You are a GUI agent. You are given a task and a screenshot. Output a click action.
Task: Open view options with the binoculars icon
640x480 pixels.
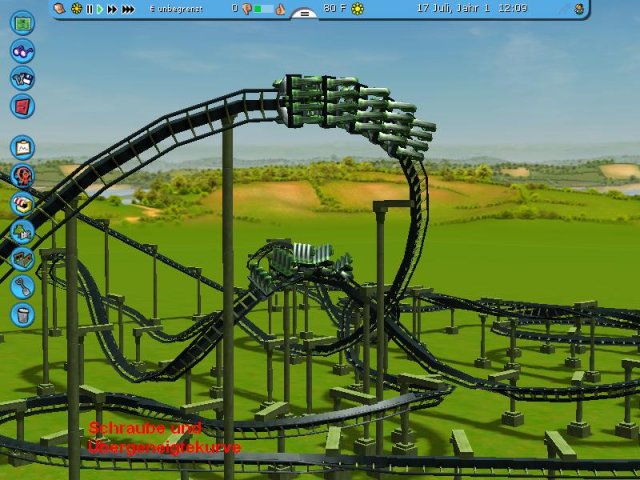point(22,51)
